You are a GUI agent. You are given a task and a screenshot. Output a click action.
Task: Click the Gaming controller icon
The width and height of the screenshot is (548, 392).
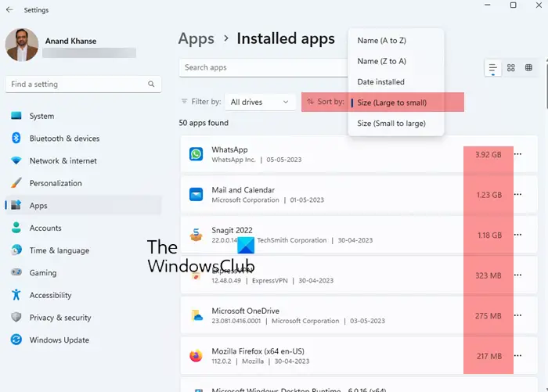[16, 272]
